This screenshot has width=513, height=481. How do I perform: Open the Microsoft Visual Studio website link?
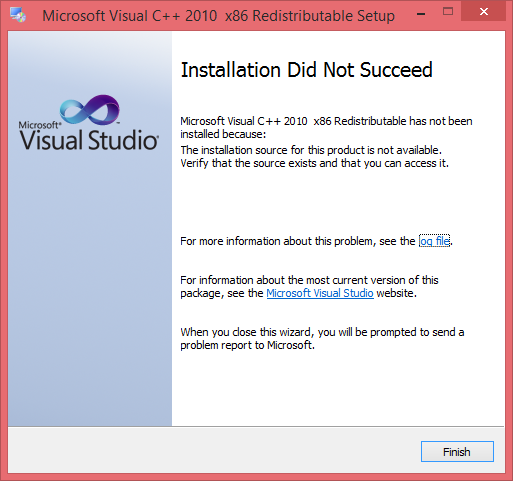[x=320, y=293]
